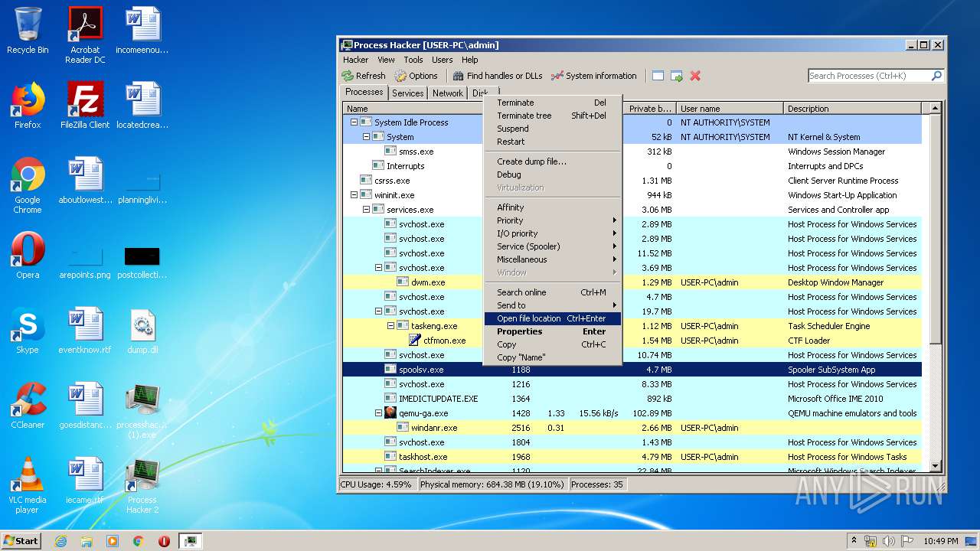Viewport: 980px width, 551px height.
Task: Choose Terminate from the context menu
Action: [552, 103]
